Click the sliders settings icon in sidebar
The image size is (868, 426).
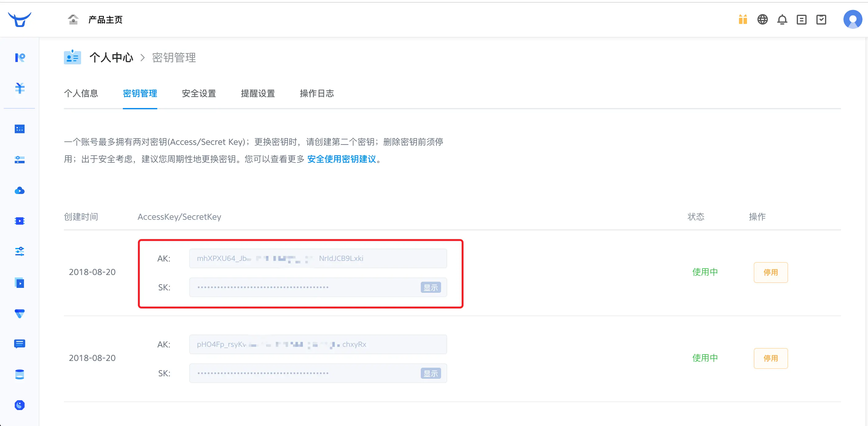[x=20, y=252]
